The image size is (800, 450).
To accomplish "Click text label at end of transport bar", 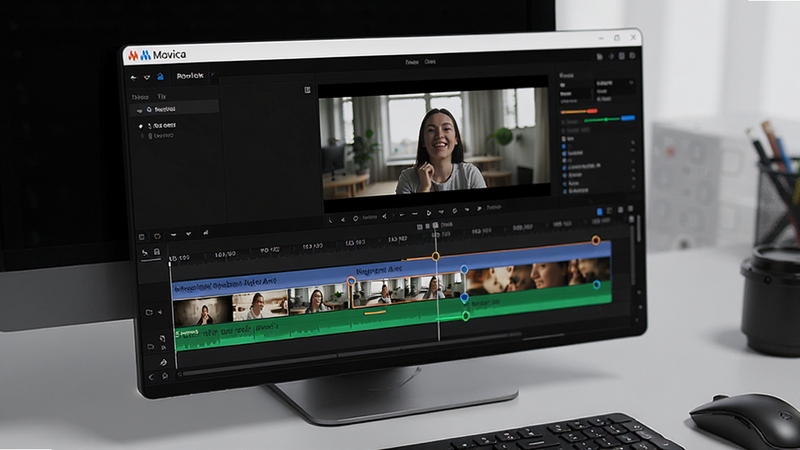I will click(x=493, y=207).
